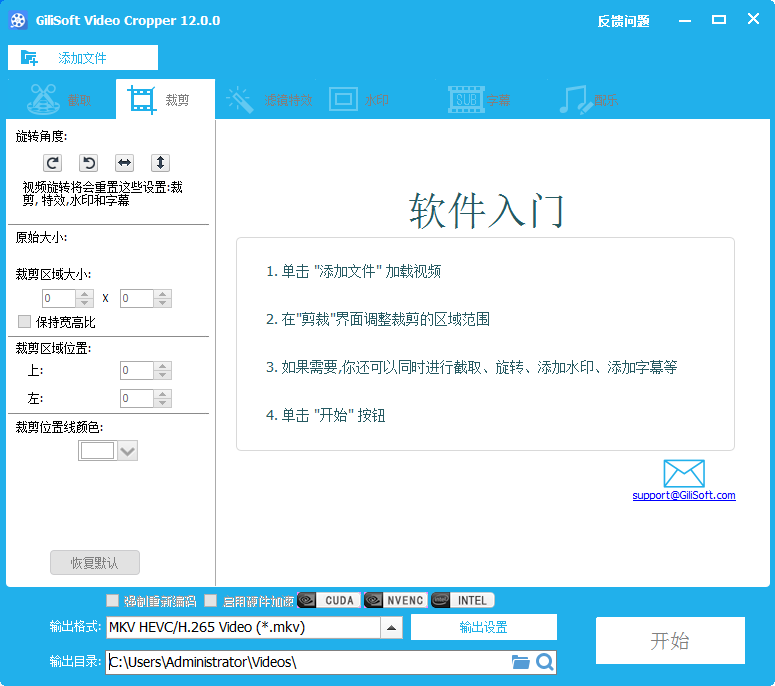Screen dimensions: 775x686
Task: Click the email envelope icon
Action: click(684, 474)
